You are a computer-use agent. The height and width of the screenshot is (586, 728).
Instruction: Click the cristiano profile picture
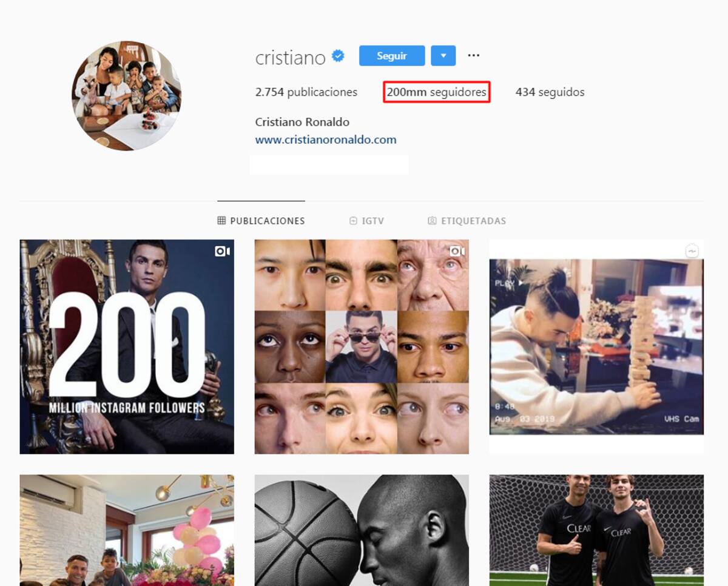pyautogui.click(x=126, y=96)
